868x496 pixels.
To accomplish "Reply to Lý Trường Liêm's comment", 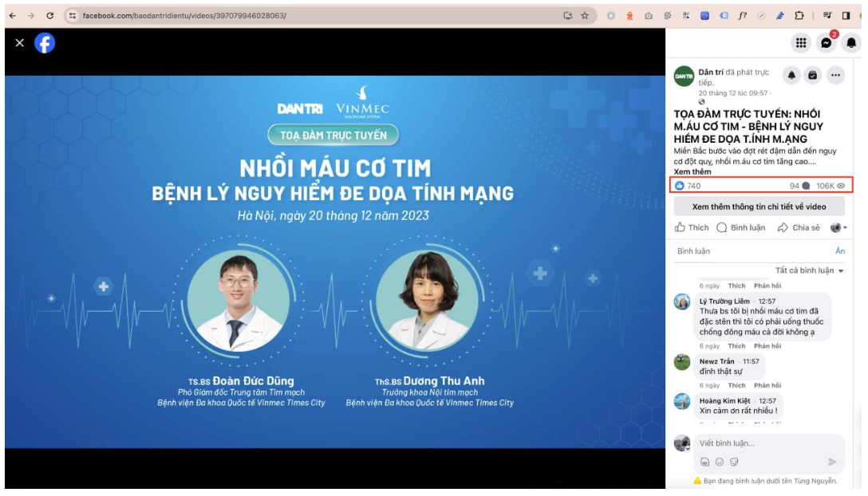I will [x=767, y=346].
